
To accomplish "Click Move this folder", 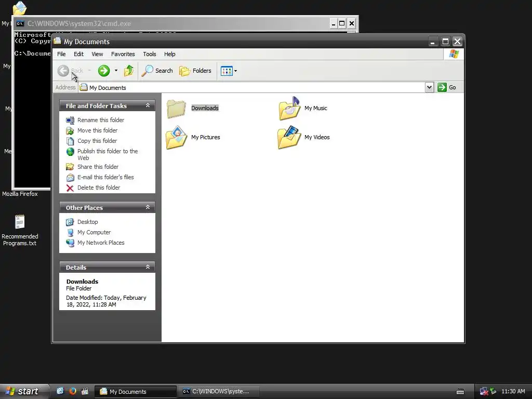I will 97,130.
